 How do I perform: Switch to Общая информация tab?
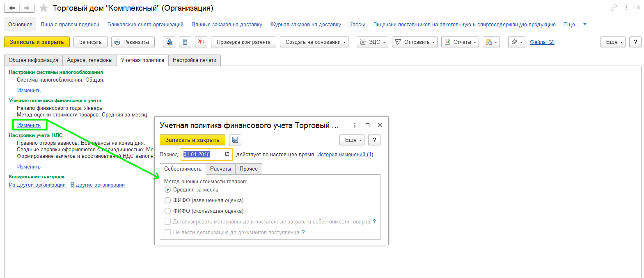pyautogui.click(x=33, y=60)
